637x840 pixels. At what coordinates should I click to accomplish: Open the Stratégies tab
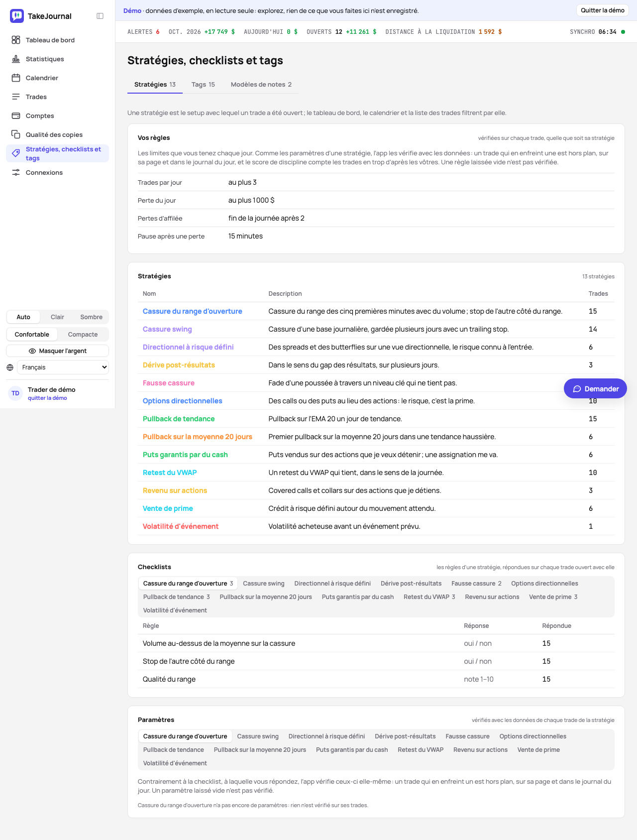tap(155, 85)
